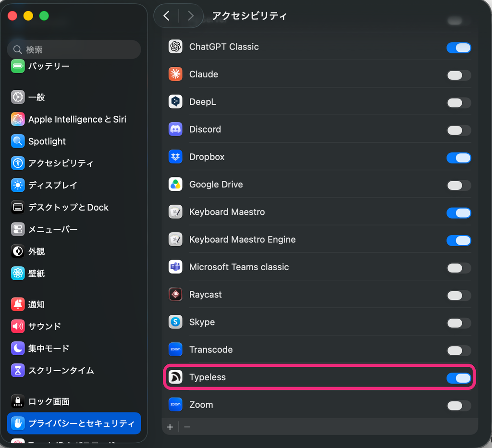Viewport: 492px width, 448px height.
Task: Select 外観 in the sidebar
Action: (x=74, y=251)
